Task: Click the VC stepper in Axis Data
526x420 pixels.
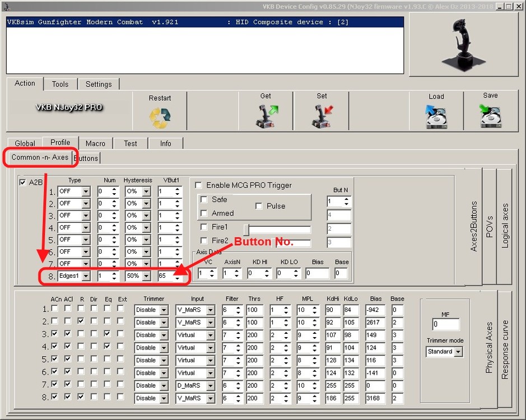Action: click(212, 273)
